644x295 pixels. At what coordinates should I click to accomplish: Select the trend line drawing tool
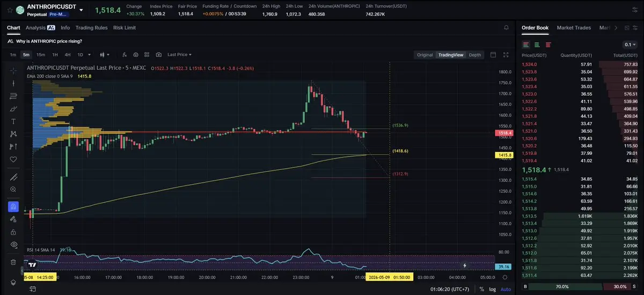[x=13, y=83]
